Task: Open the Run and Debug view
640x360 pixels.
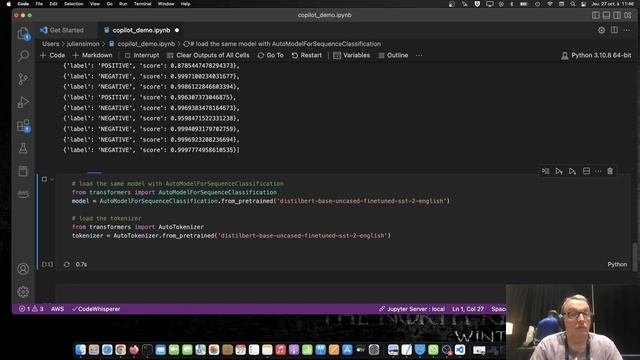Action: point(23,102)
